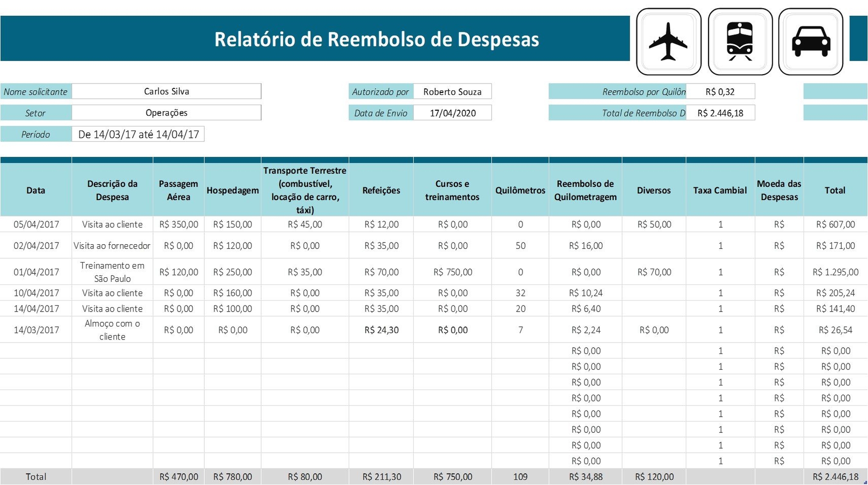Select the row total R$ 205,24

(835, 293)
